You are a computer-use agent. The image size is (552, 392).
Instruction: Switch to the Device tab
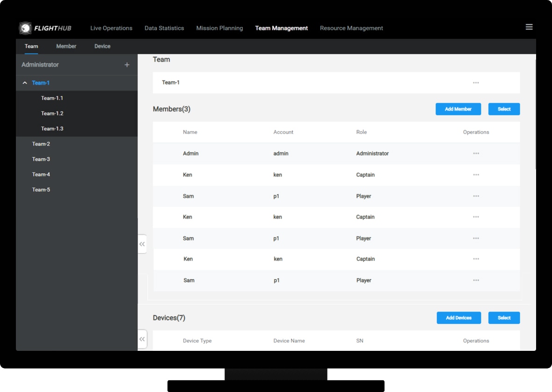pos(102,46)
